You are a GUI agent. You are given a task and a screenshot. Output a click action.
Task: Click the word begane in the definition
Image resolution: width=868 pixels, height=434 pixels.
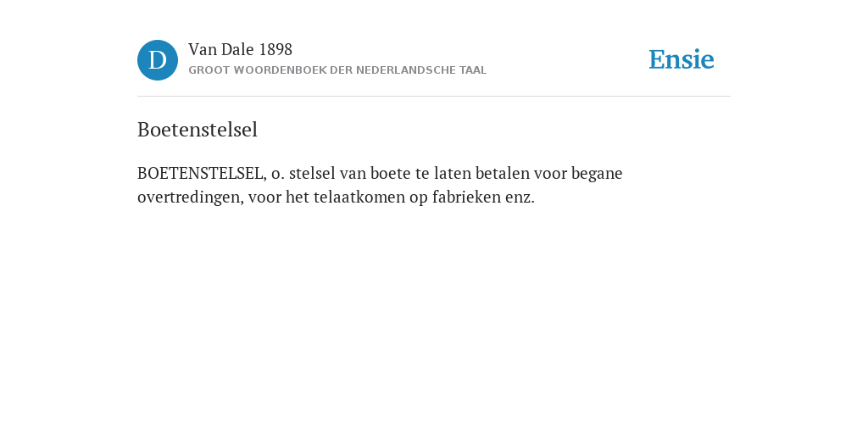(x=597, y=175)
